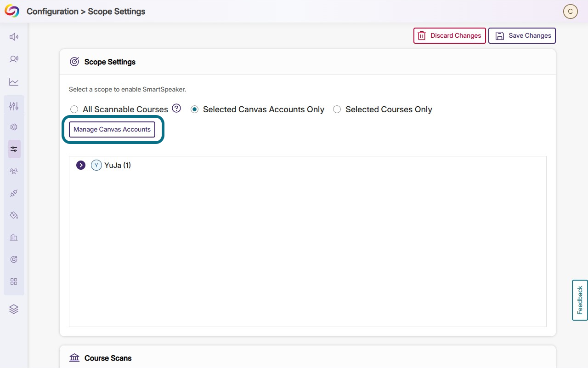Viewport: 588px width, 368px height.
Task: Open the user avatar C menu
Action: click(x=571, y=11)
